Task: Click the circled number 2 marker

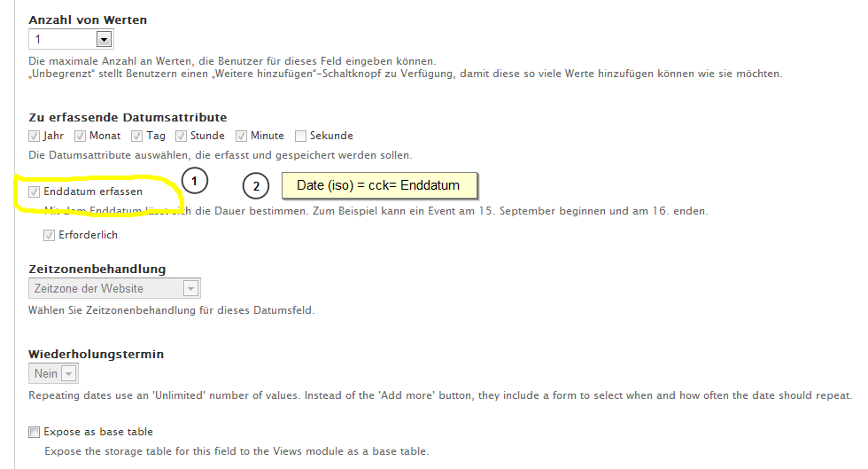Action: point(256,186)
